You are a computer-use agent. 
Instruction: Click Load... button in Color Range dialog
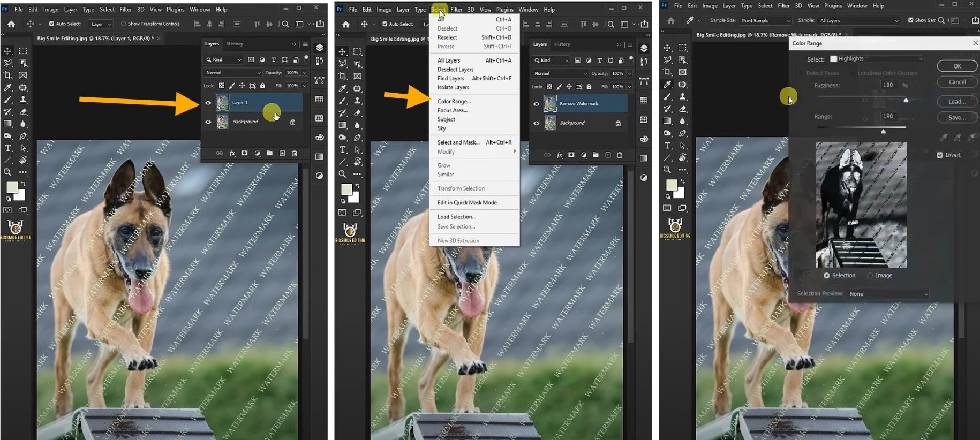point(957,102)
